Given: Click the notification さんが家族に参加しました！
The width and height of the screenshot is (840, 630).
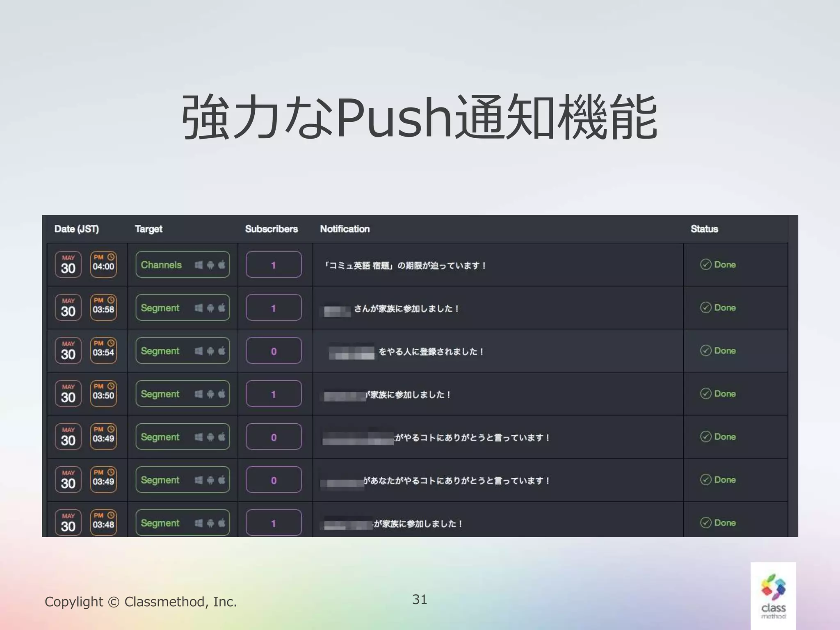Looking at the screenshot, I should (x=406, y=308).
